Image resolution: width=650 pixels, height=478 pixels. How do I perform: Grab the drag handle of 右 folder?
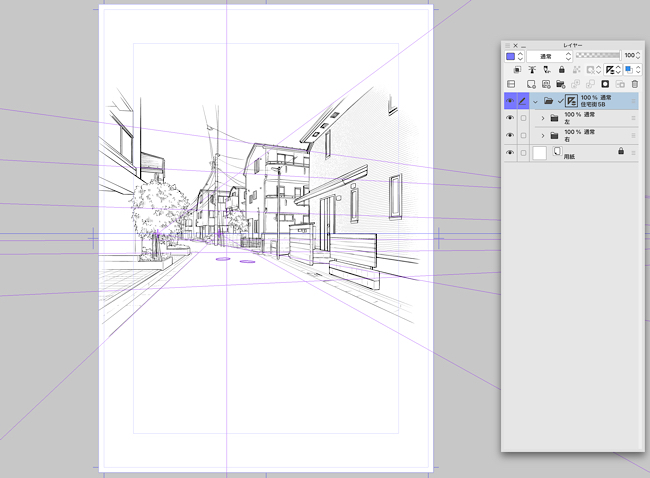pos(633,136)
